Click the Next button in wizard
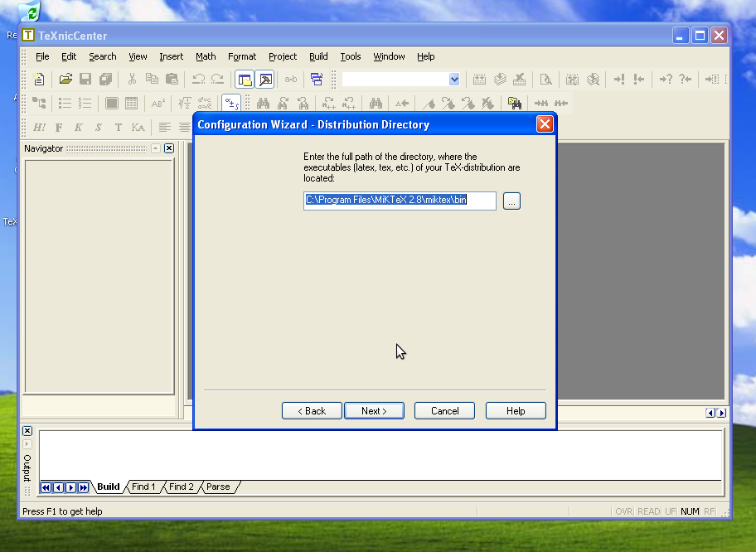 (374, 411)
